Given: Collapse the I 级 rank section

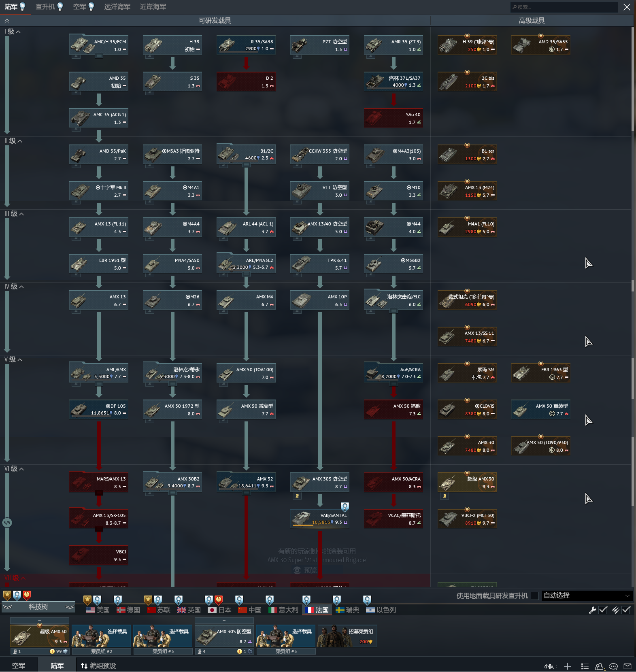Looking at the screenshot, I should tap(13, 32).
